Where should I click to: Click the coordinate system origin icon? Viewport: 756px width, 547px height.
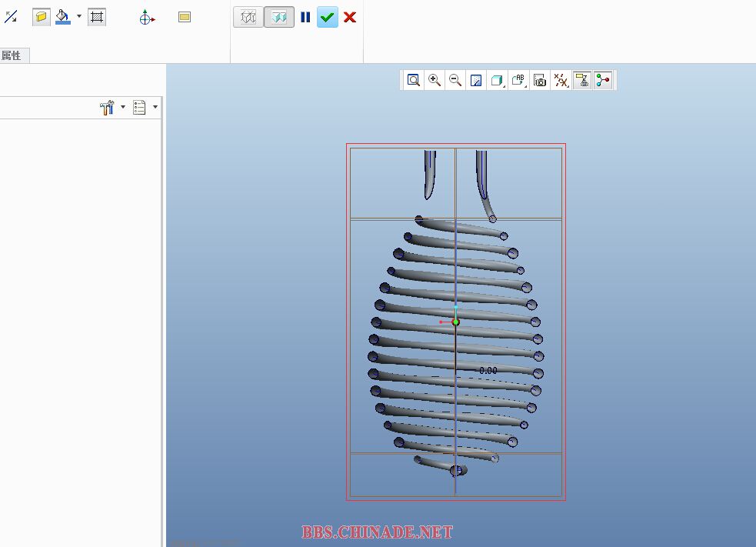147,17
